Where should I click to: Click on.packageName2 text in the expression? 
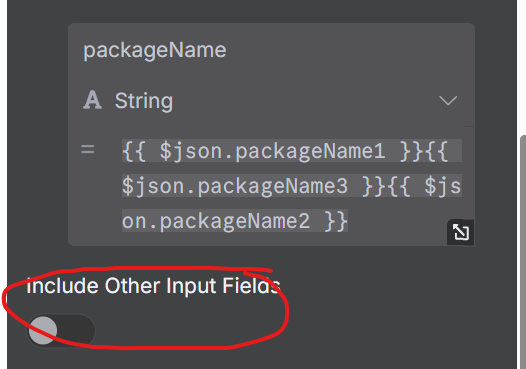tap(216, 221)
